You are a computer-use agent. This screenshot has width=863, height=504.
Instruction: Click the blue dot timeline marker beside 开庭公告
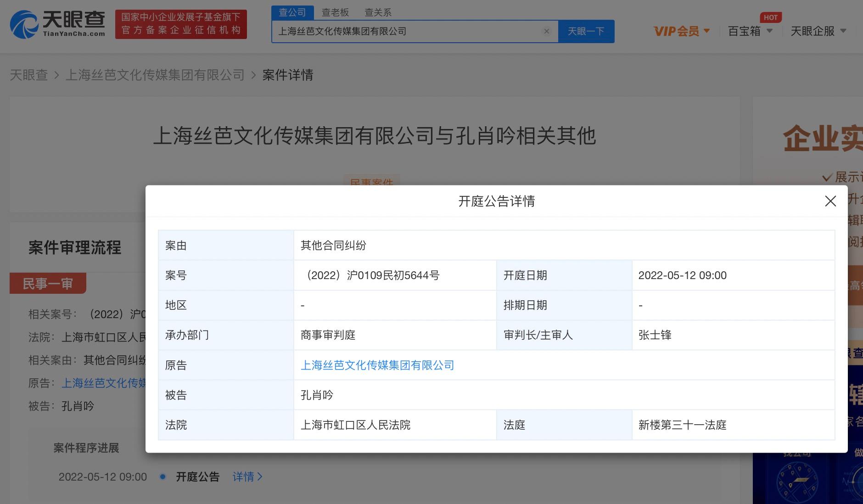(x=162, y=477)
